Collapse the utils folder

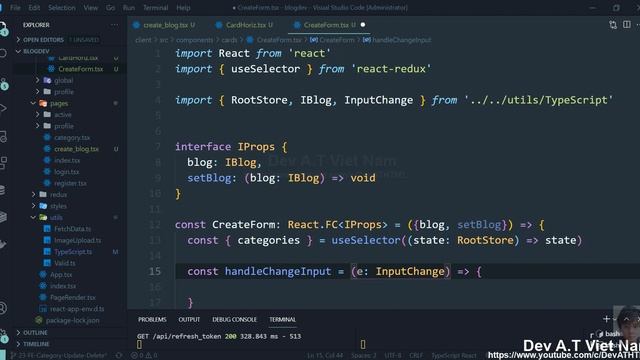pyautogui.click(x=56, y=218)
